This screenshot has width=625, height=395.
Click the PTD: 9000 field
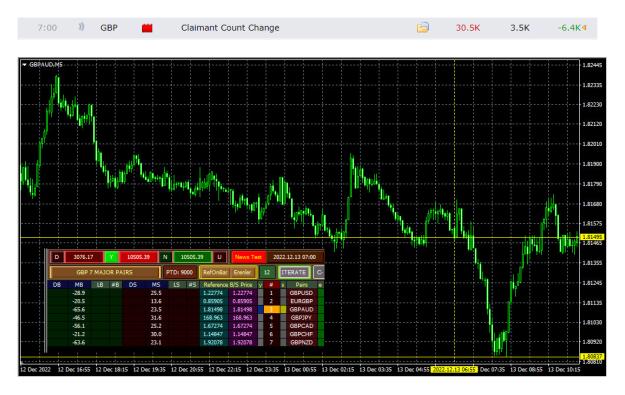179,272
